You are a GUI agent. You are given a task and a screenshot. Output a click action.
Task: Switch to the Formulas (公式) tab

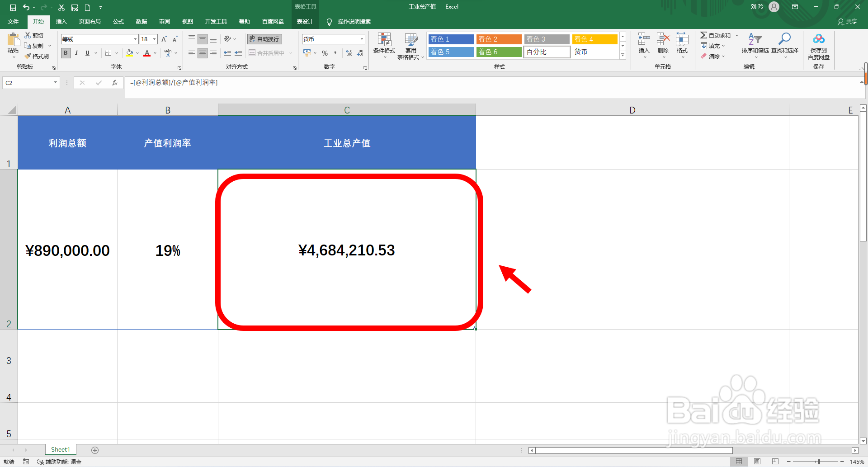(118, 22)
